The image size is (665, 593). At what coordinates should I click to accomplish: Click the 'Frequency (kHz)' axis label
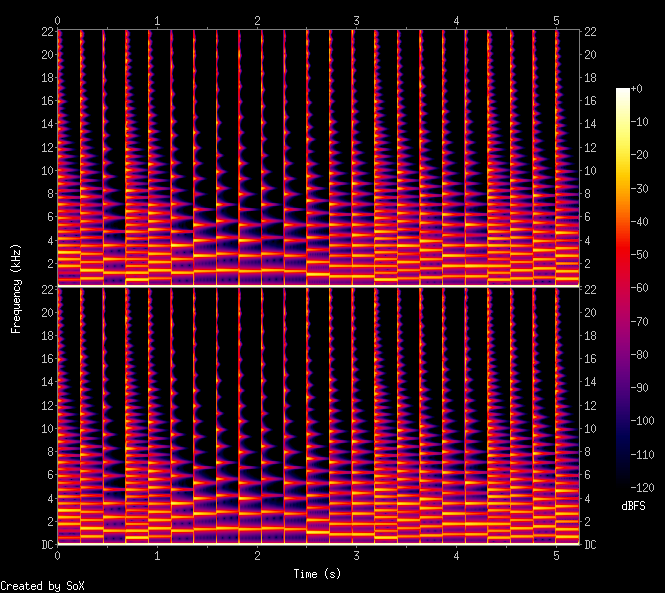click(x=16, y=287)
